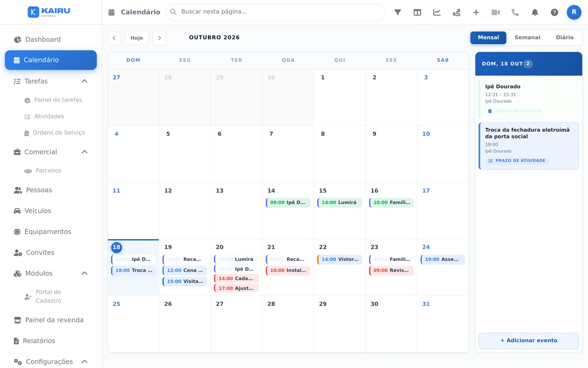Open the help question mark icon
Image resolution: width=588 pixels, height=368 pixels.
click(554, 12)
